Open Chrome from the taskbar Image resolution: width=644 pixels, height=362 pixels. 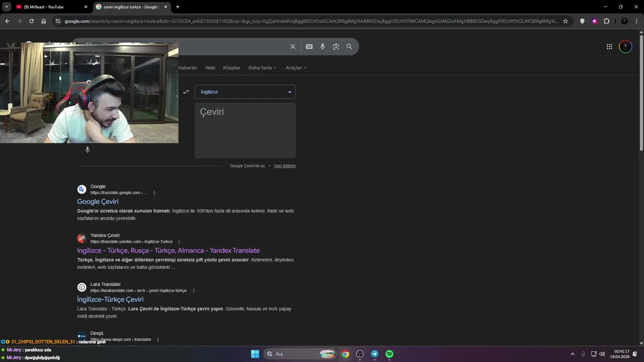345,354
